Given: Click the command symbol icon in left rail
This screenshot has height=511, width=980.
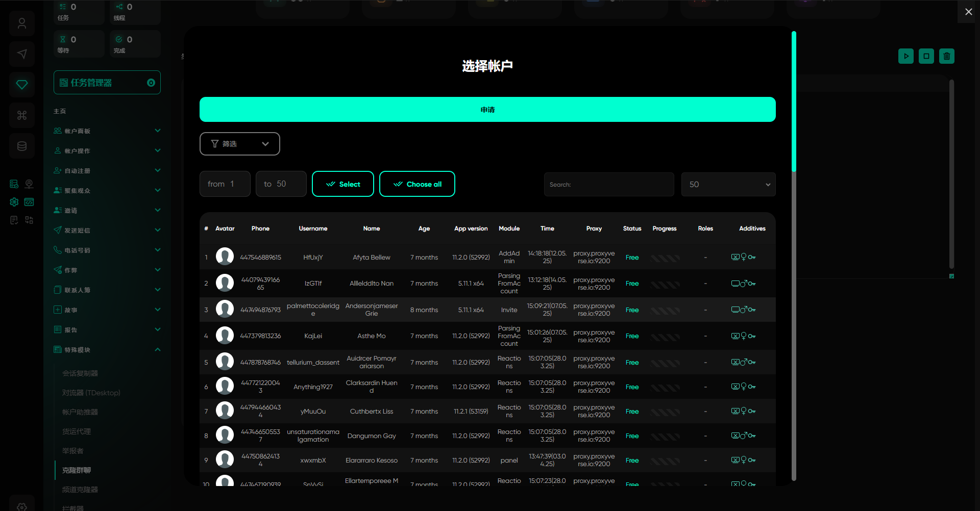Looking at the screenshot, I should pos(22,115).
